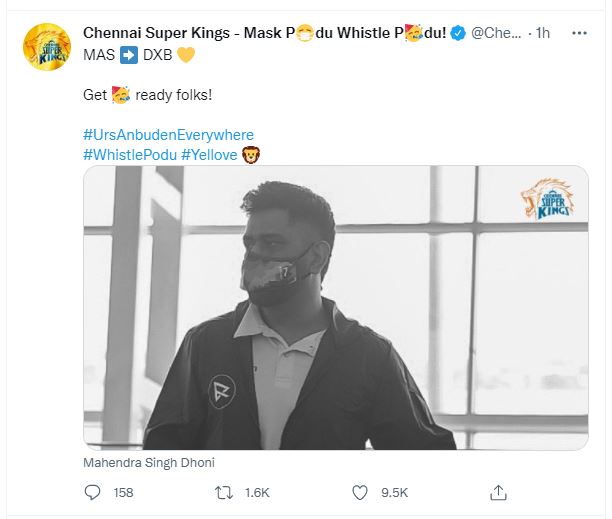Open the #UrsAnbudenEverywhere hashtag

(168, 134)
